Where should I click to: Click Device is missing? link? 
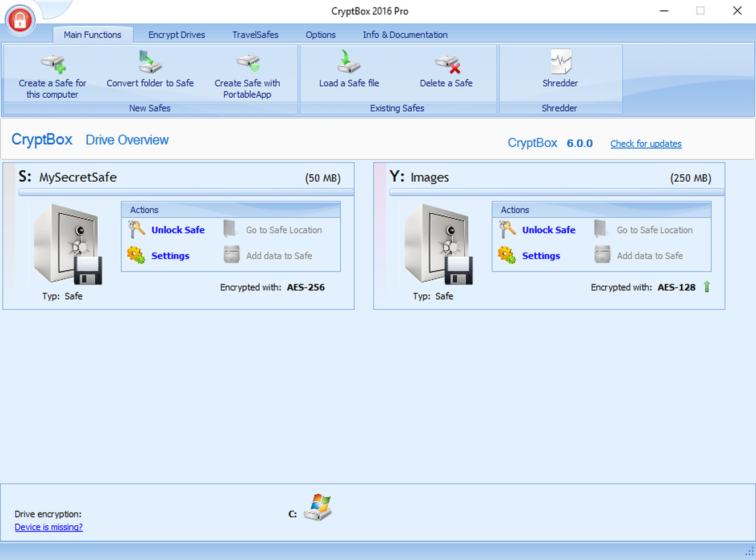(x=49, y=527)
